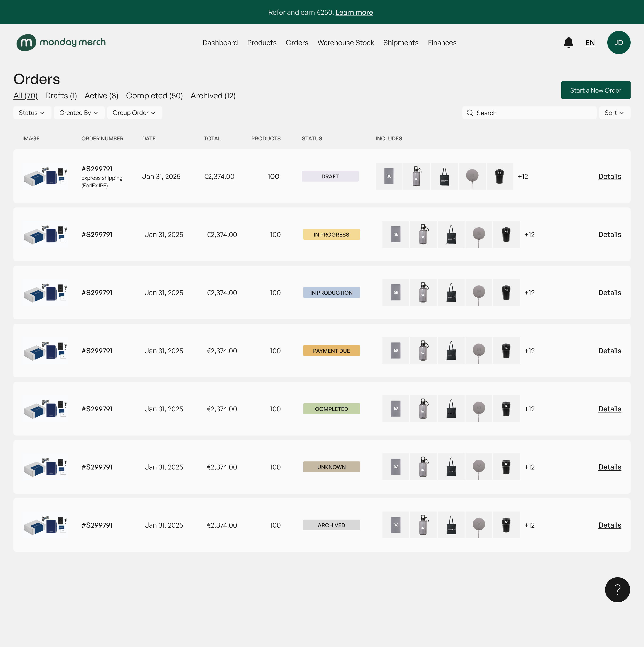Switch to the Completed (50) tab
This screenshot has width=644, height=647.
(x=154, y=96)
